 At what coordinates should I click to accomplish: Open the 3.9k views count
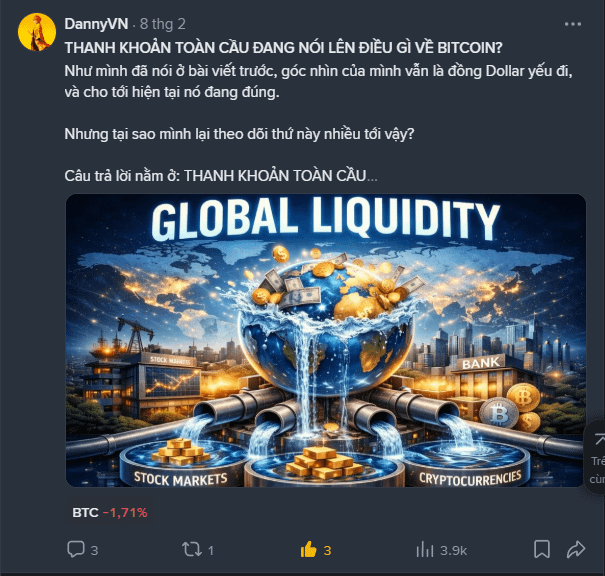click(x=453, y=551)
